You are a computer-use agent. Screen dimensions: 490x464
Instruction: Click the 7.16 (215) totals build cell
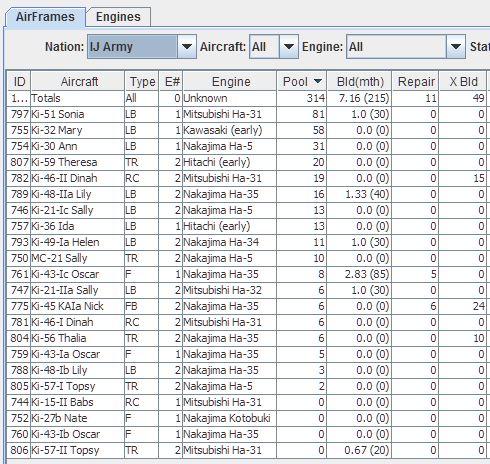tap(359, 98)
